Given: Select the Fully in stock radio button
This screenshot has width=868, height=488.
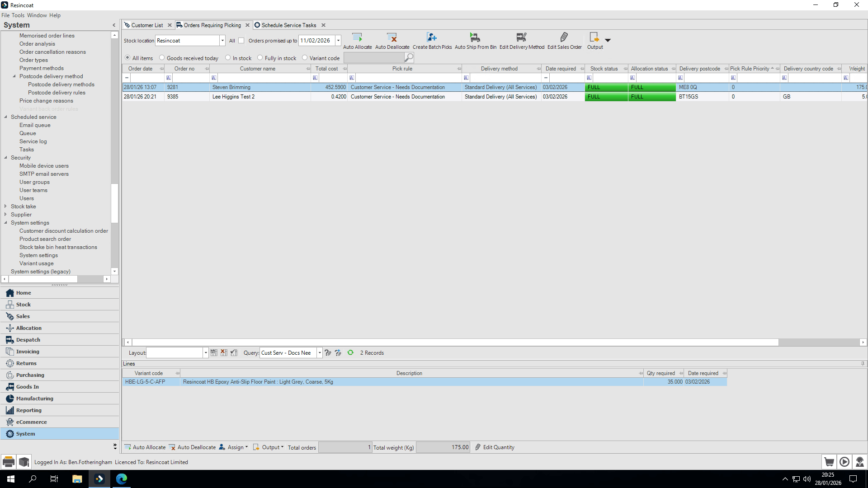Looking at the screenshot, I should pyautogui.click(x=260, y=58).
